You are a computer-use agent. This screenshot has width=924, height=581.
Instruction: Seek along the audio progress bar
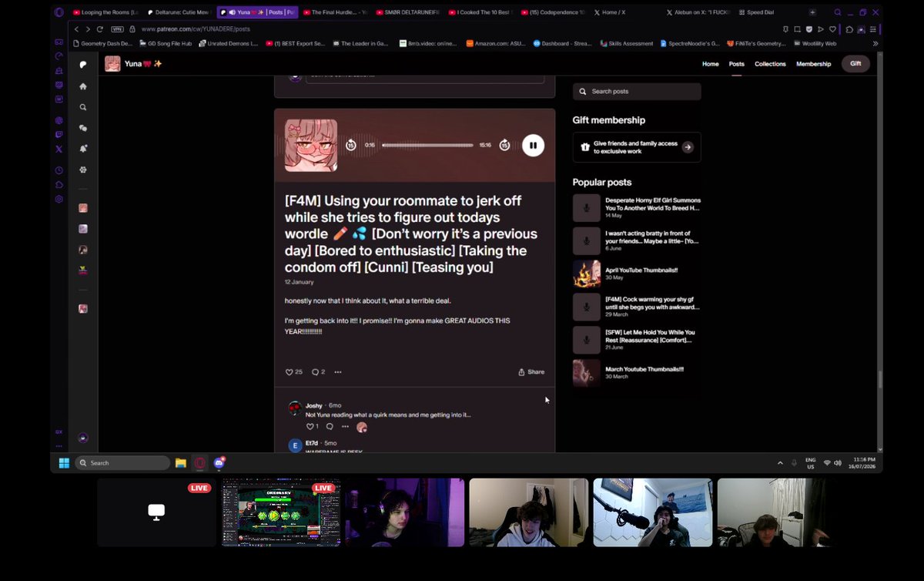(427, 145)
